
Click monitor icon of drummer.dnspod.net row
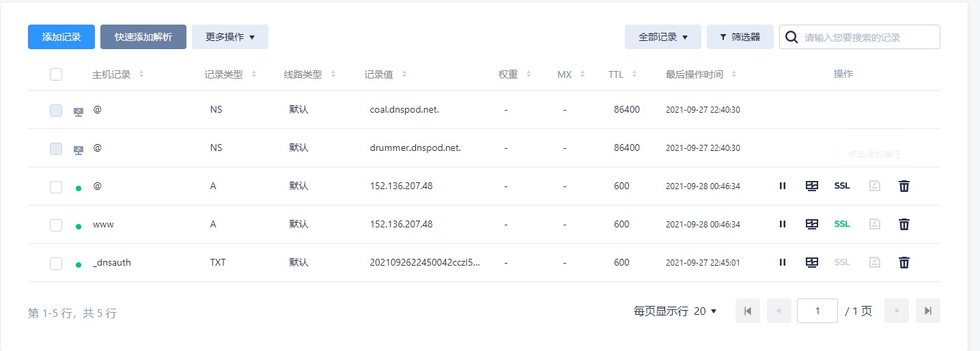click(x=79, y=150)
